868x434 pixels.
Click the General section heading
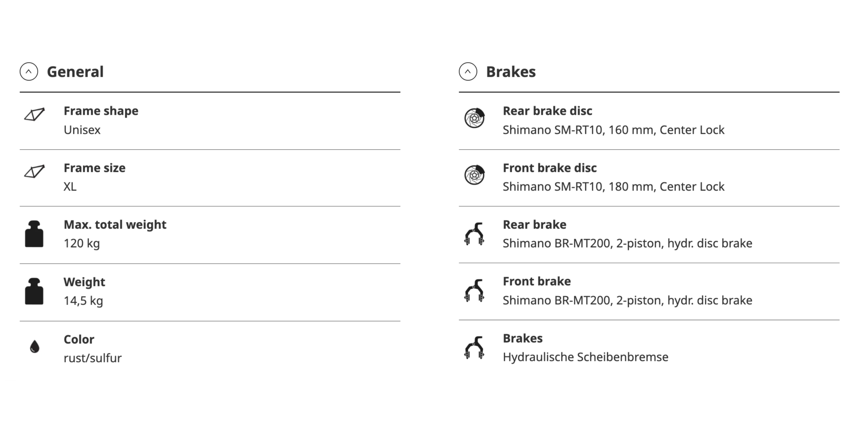click(75, 72)
